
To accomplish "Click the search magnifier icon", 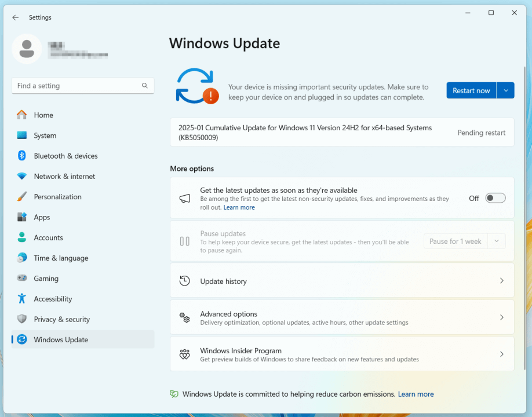I will click(x=145, y=86).
